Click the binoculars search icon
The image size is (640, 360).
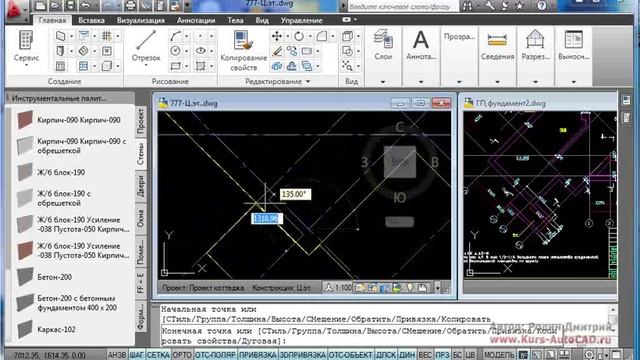point(467,6)
